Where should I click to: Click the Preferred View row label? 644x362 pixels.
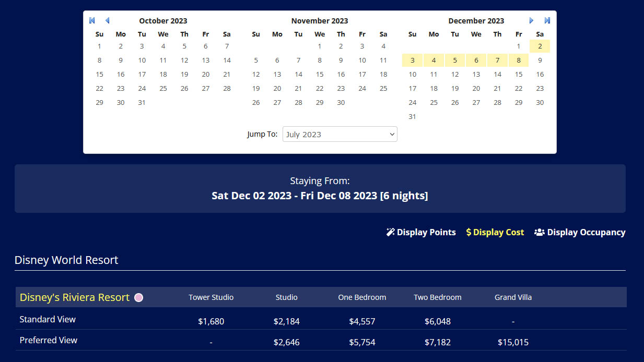(49, 340)
